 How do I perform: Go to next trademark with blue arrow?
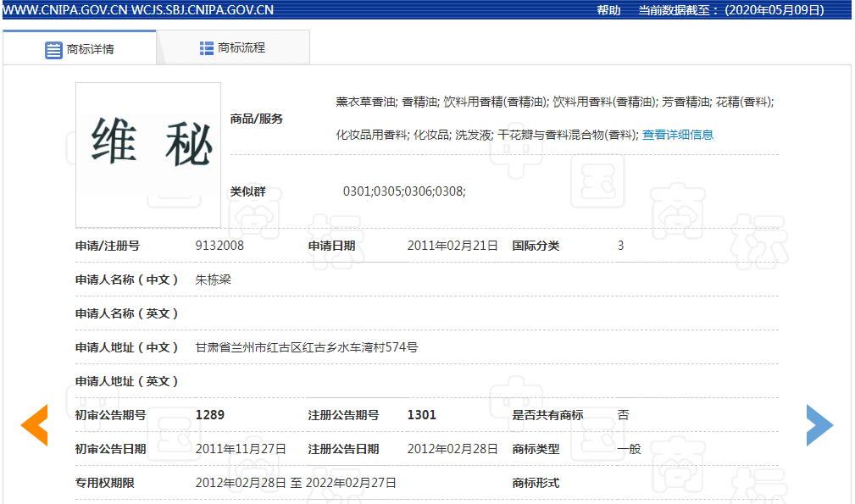click(819, 425)
